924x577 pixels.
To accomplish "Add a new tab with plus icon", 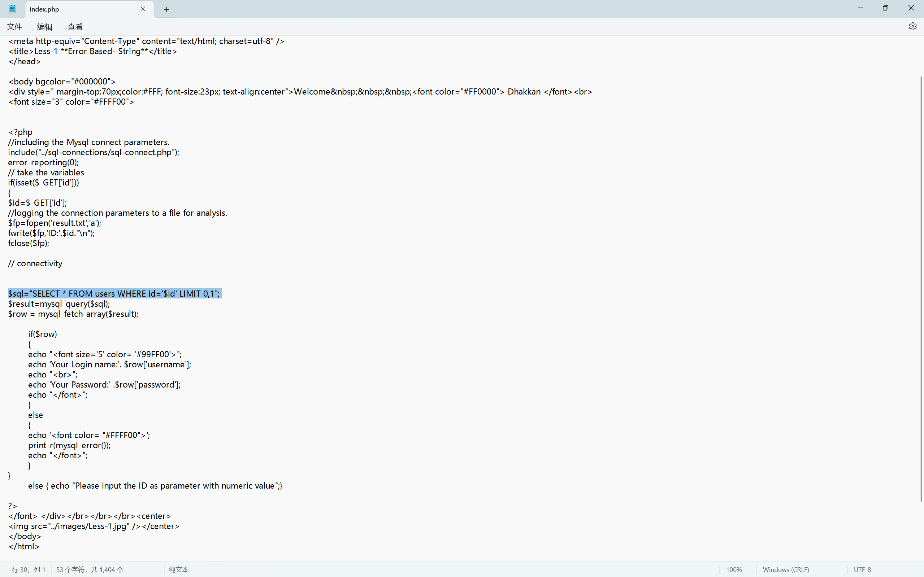I will tap(166, 9).
